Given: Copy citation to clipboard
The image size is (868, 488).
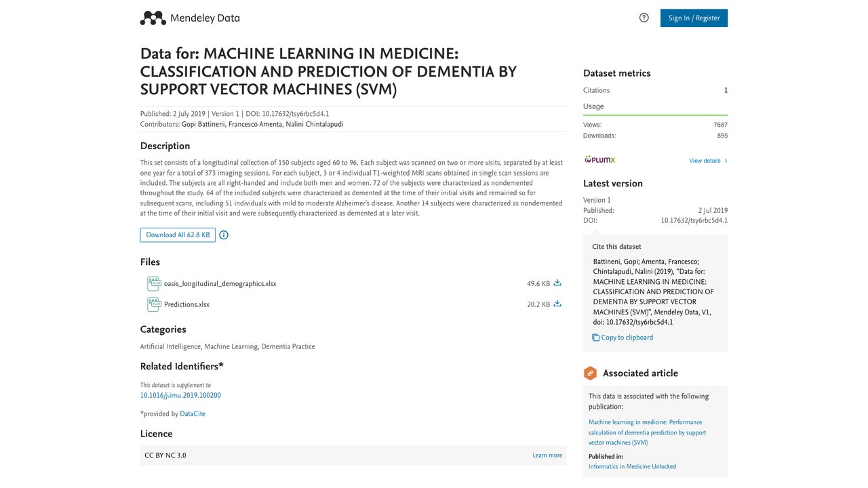Looking at the screenshot, I should click(x=623, y=338).
